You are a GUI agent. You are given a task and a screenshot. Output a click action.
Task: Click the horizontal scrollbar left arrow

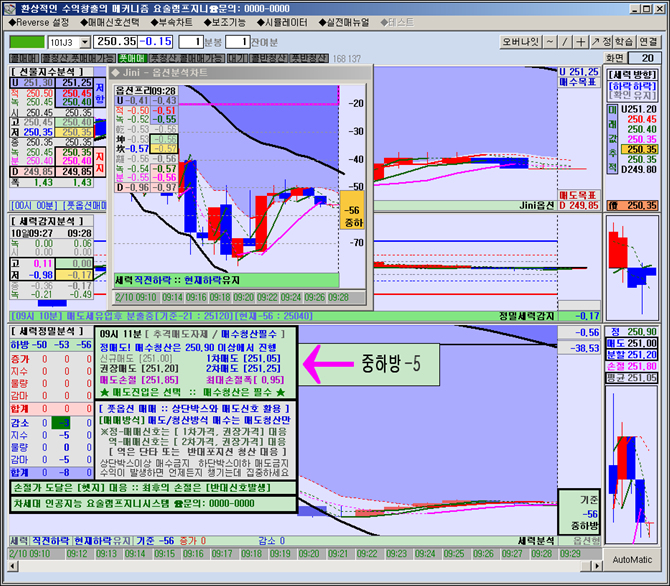[x=13, y=566]
